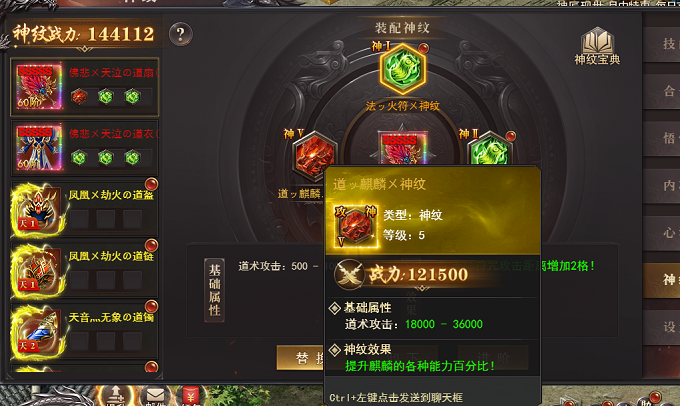680x406 pixels.
Task: Click the rune icon in tooltip popup
Action: [355, 226]
